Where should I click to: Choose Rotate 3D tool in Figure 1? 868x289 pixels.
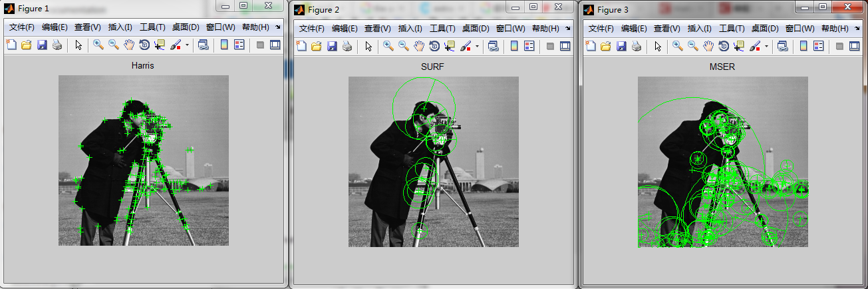tap(144, 45)
